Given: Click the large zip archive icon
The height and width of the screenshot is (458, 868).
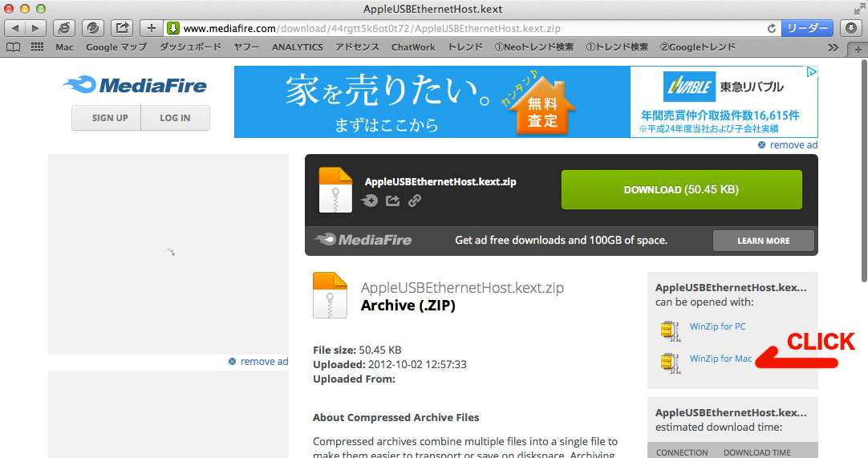Looking at the screenshot, I should [x=330, y=295].
